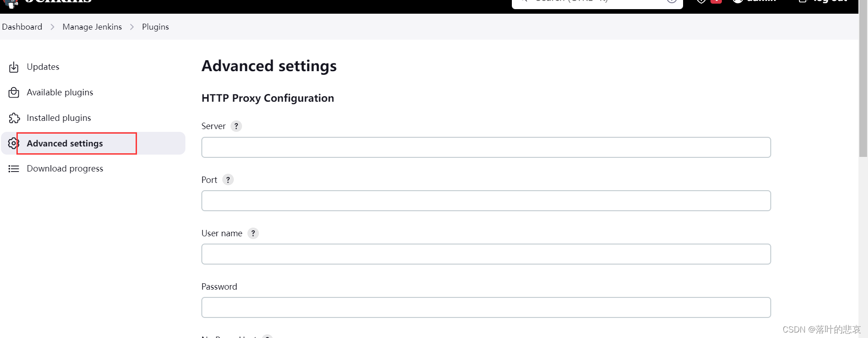Click the Available plugins bag icon
This screenshot has height=338, width=868.
tap(14, 93)
